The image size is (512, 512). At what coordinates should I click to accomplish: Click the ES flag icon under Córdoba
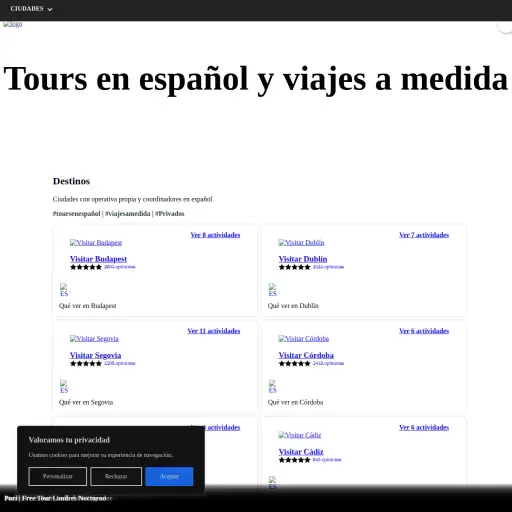coord(272,387)
